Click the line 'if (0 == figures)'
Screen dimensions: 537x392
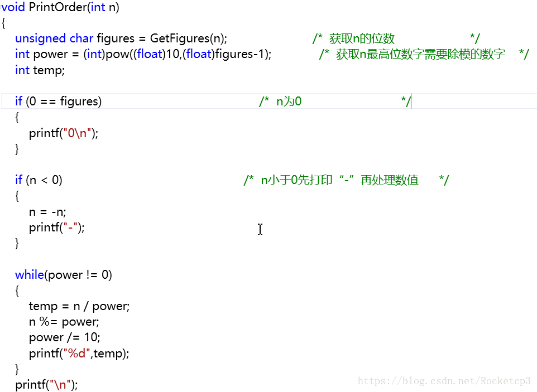coord(58,101)
